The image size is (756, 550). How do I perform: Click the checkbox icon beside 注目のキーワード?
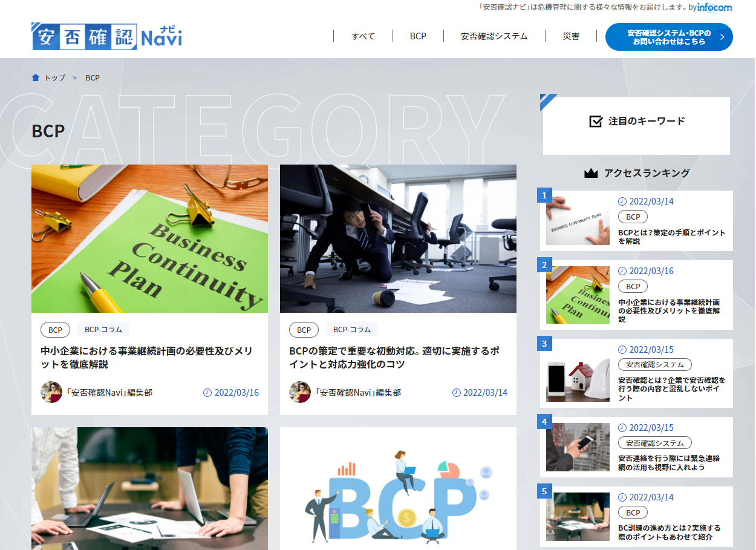(596, 121)
